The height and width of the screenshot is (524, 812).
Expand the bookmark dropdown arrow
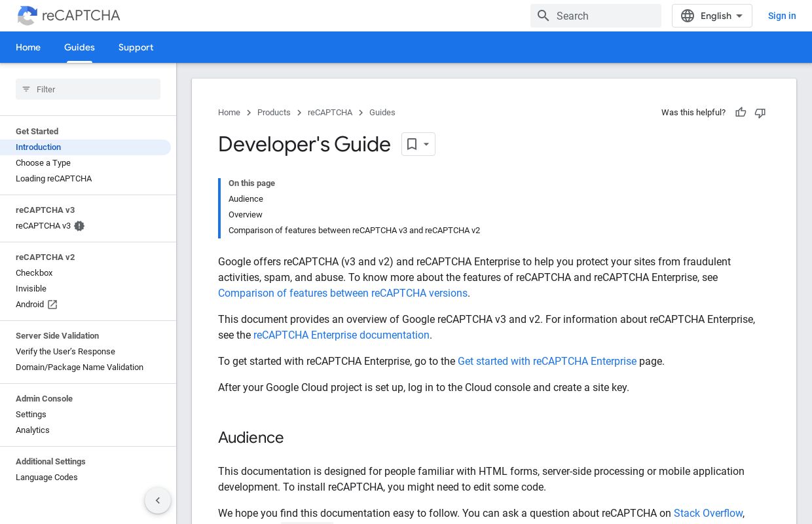[x=426, y=144]
